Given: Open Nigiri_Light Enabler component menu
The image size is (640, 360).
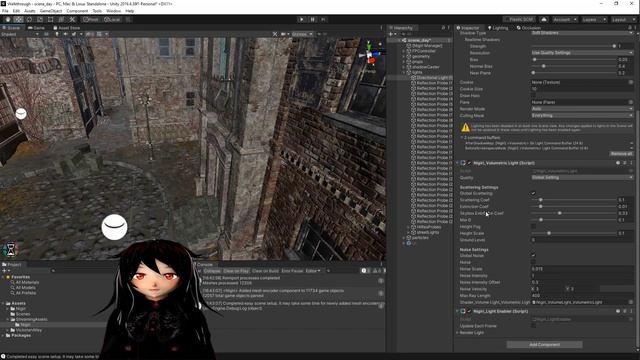Looking at the screenshot, I should click(631, 311).
